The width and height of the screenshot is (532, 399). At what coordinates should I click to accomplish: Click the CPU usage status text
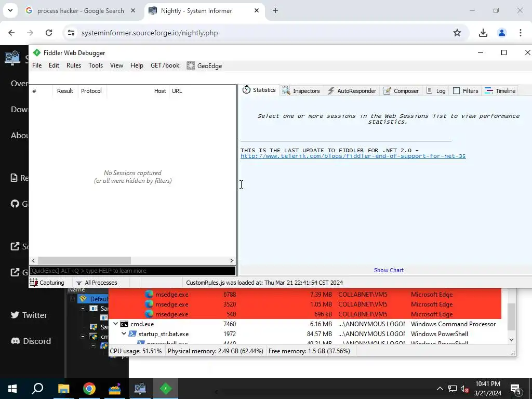136,351
